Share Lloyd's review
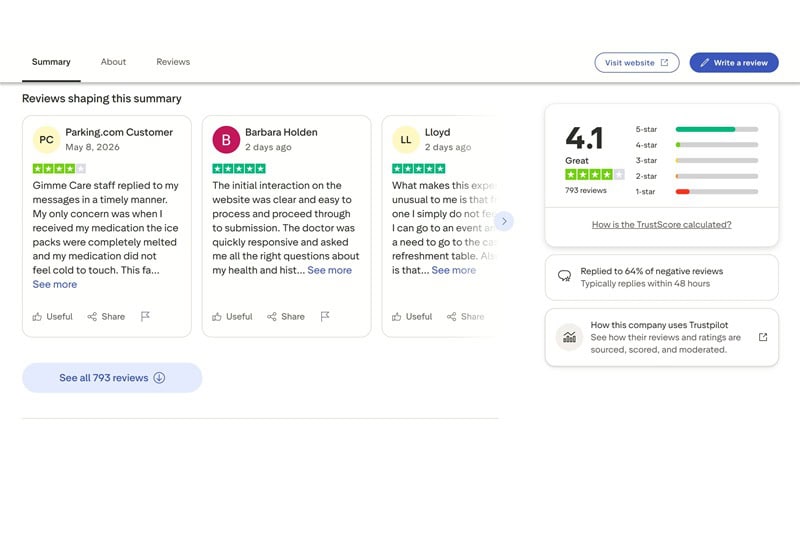800x533 pixels. (x=465, y=317)
